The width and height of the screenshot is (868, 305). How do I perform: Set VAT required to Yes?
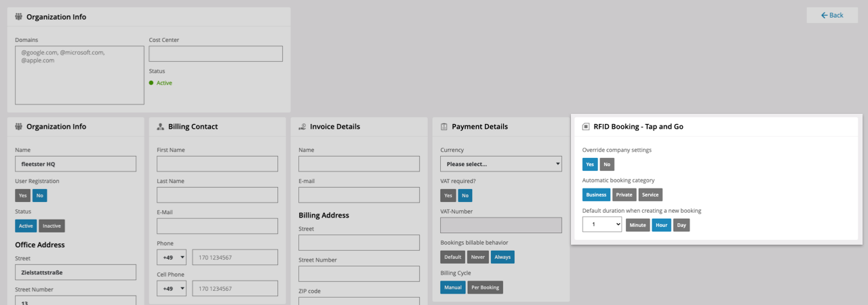(x=448, y=195)
